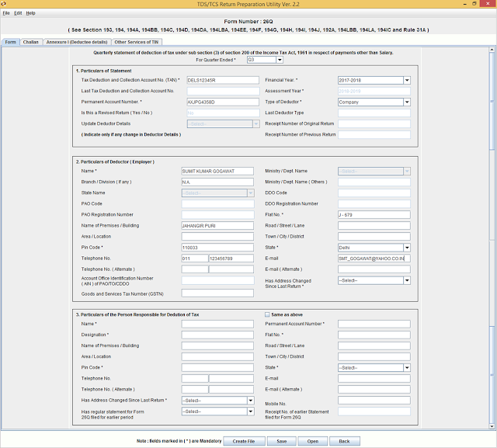
Task: Click the Save button
Action: pyautogui.click(x=281, y=441)
